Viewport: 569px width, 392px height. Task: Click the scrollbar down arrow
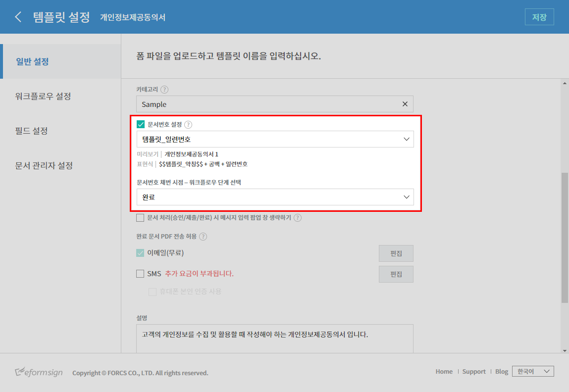point(565,350)
